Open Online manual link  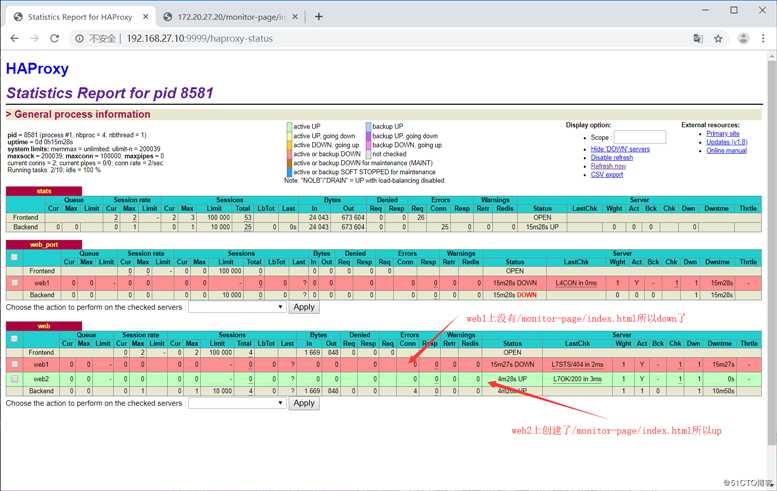(x=726, y=150)
